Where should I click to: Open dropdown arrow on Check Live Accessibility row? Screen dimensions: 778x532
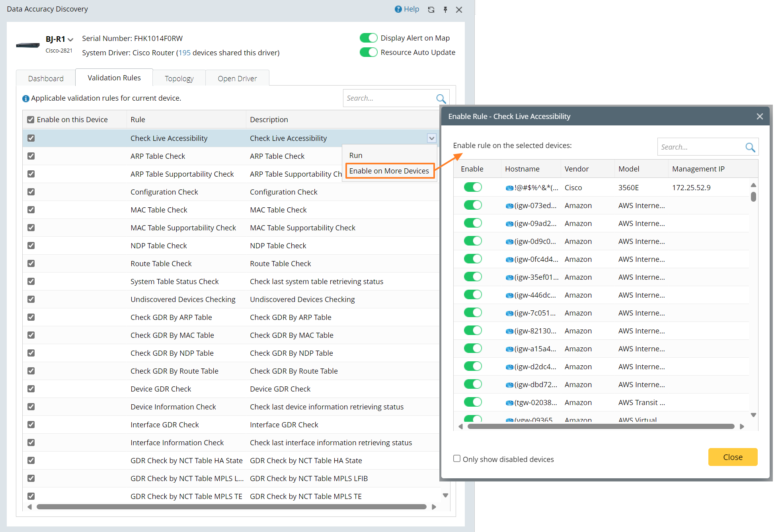(431, 138)
